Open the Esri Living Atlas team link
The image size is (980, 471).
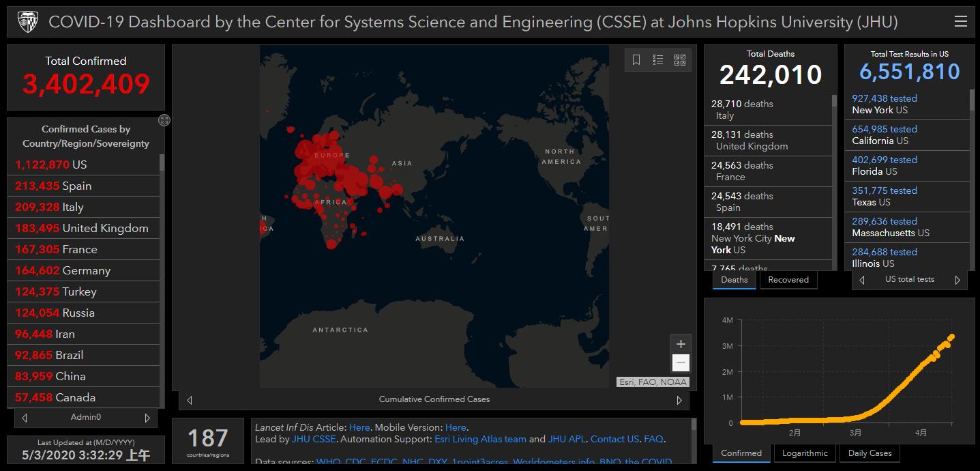coord(480,439)
